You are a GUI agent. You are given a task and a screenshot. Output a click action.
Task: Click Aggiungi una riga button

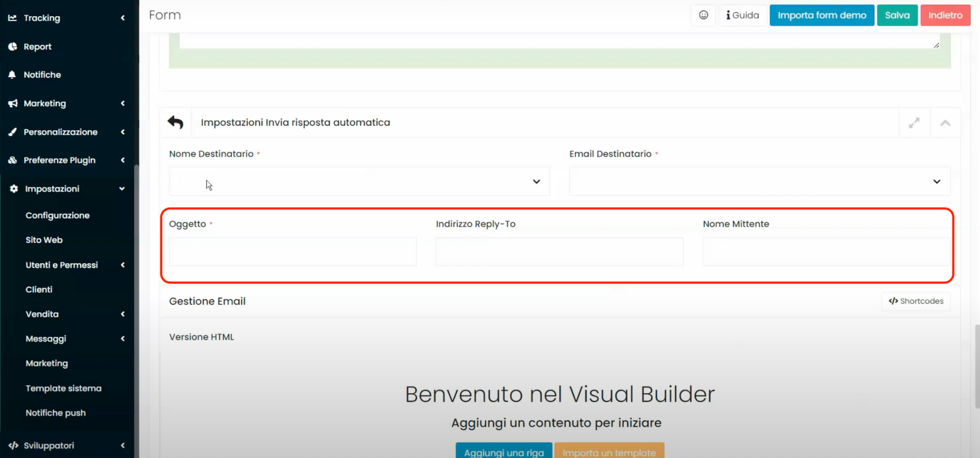pos(504,451)
